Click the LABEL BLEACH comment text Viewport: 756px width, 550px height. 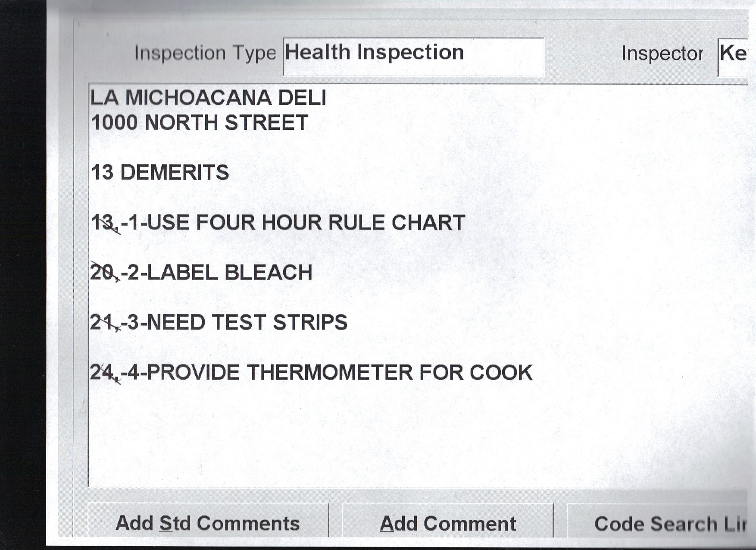point(230,273)
